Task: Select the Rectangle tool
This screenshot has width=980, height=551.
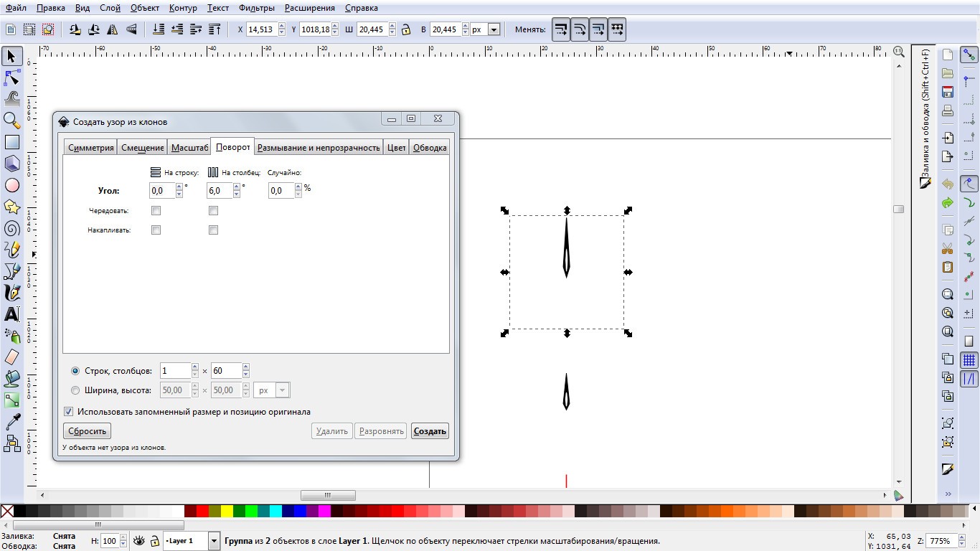Action: click(x=11, y=142)
